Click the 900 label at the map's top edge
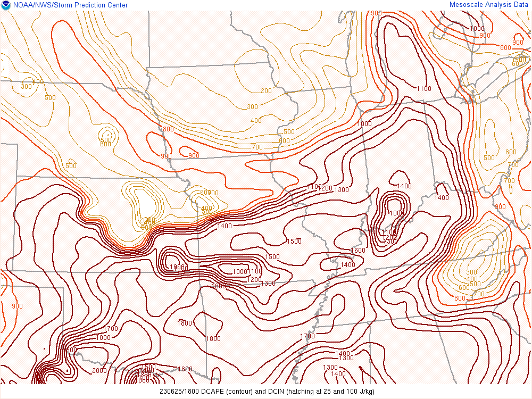The image size is (532, 399). coord(377,13)
